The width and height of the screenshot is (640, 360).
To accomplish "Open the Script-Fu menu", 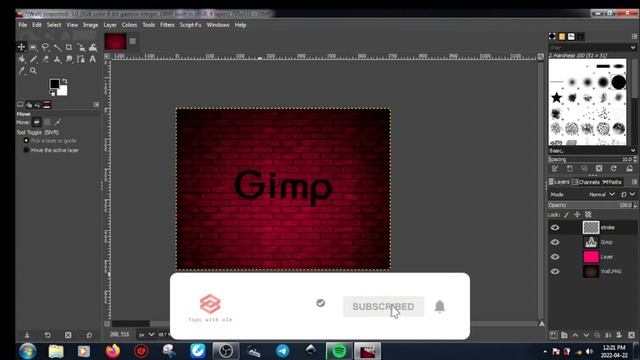I will pos(191,25).
